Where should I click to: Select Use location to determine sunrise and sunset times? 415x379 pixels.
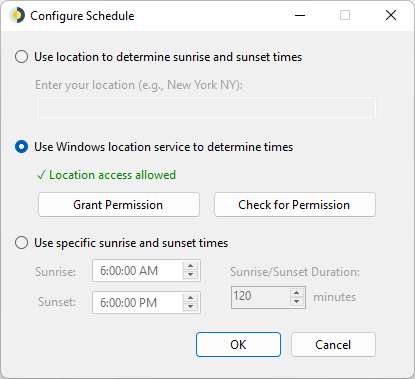21,57
